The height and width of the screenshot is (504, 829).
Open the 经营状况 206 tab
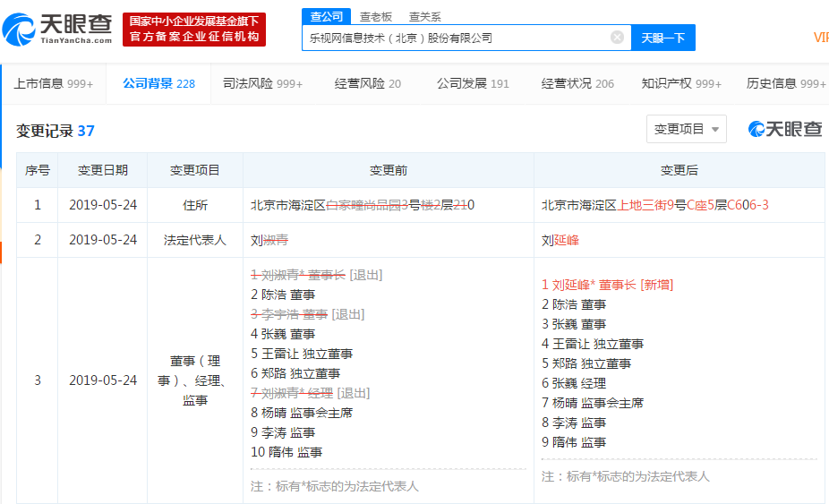[577, 83]
